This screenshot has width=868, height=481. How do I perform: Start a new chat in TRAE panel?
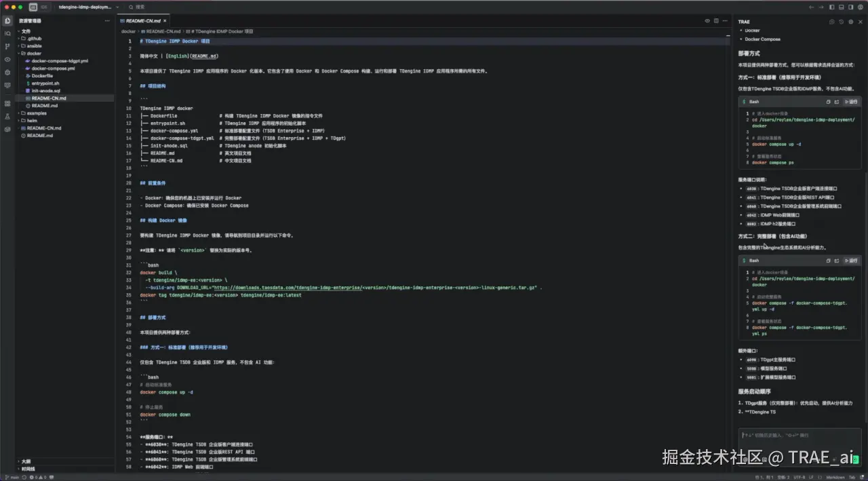coord(833,22)
